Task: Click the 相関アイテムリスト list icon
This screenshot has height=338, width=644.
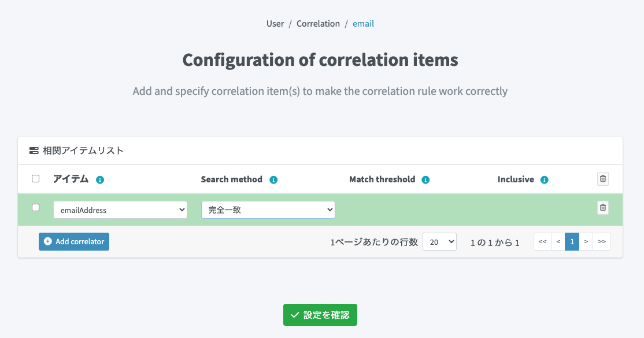Action: pos(34,150)
